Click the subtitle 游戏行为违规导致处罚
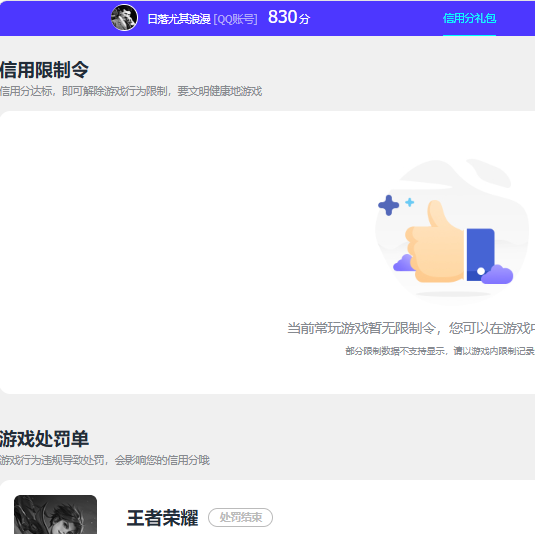Screen dimensions: 535x534 pyautogui.click(x=52, y=460)
